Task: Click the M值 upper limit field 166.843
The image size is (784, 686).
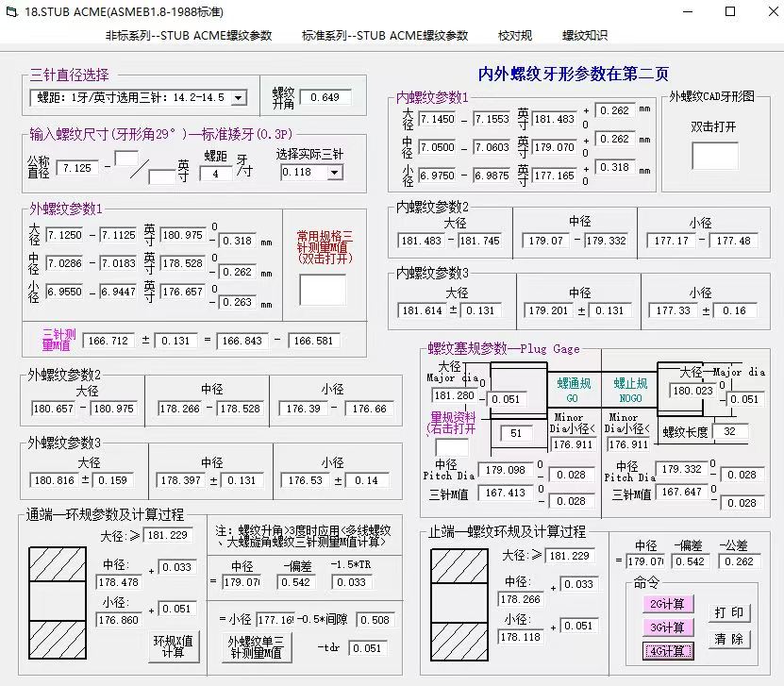Action: click(242, 341)
